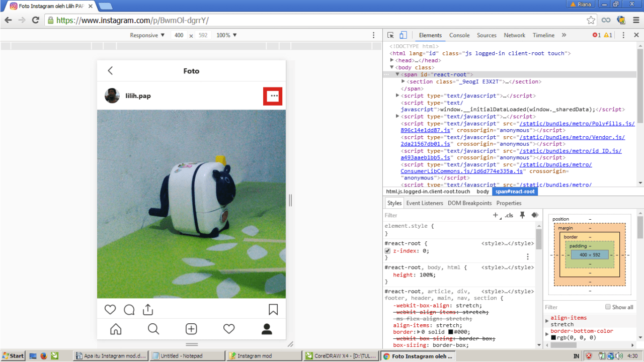Open the profile icon in the bottom navigation

click(x=267, y=329)
